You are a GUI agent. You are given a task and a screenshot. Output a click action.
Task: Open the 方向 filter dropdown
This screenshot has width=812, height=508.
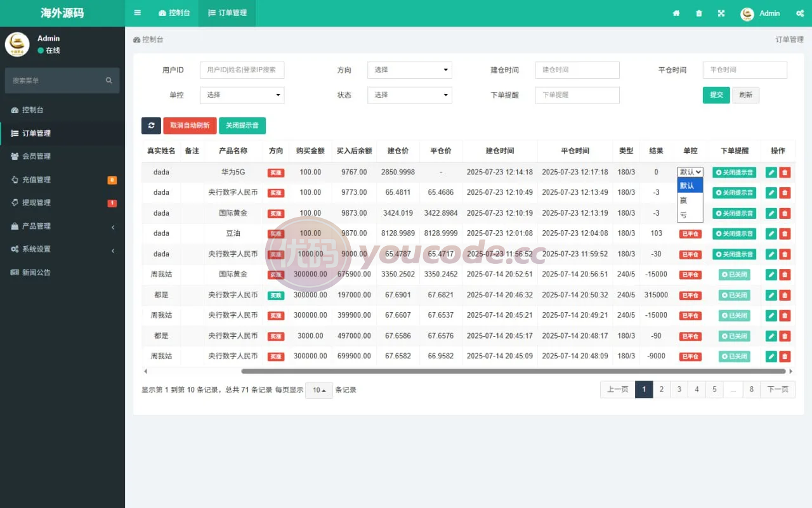tap(410, 70)
